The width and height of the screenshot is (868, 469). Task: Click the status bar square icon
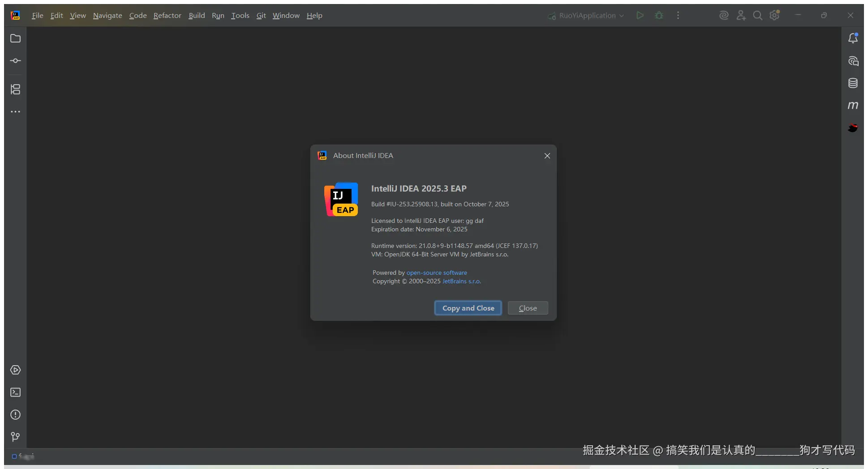click(x=14, y=456)
